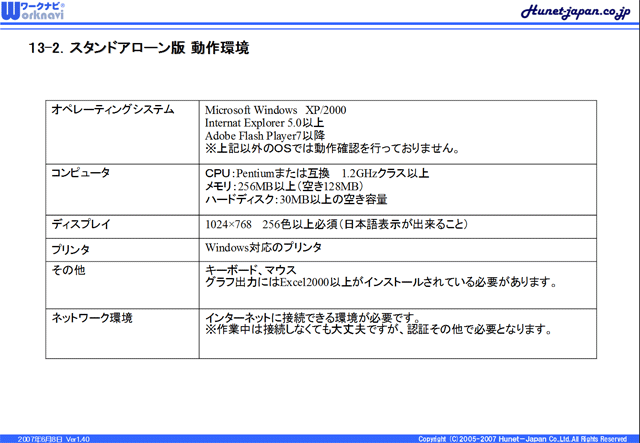Click the Adobe Flash Player7以降 line
The image size is (640, 443).
coord(264,135)
